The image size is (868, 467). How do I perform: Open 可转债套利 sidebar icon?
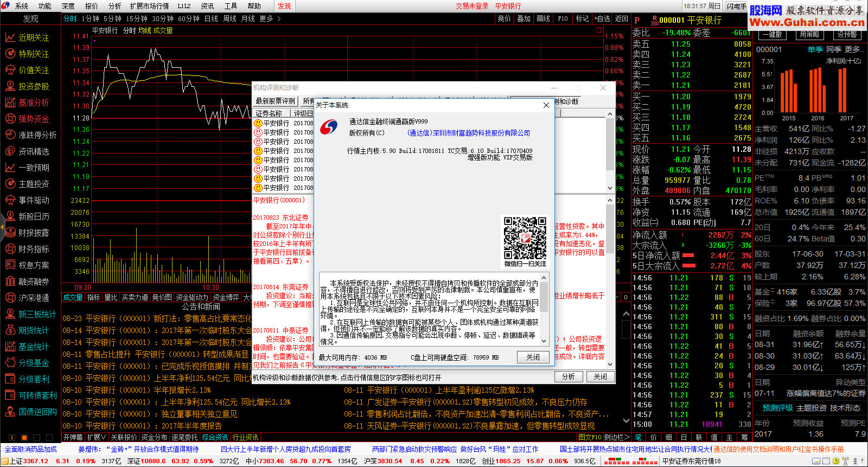(10, 395)
